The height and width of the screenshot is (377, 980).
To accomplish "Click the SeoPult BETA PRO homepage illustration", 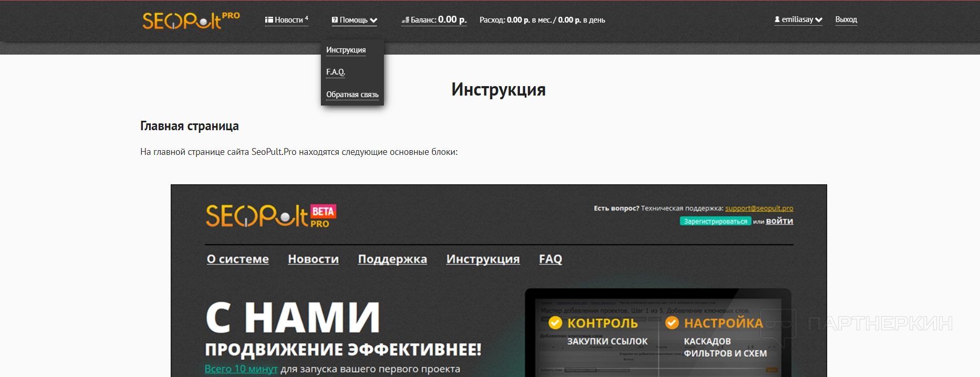I will coord(498,280).
